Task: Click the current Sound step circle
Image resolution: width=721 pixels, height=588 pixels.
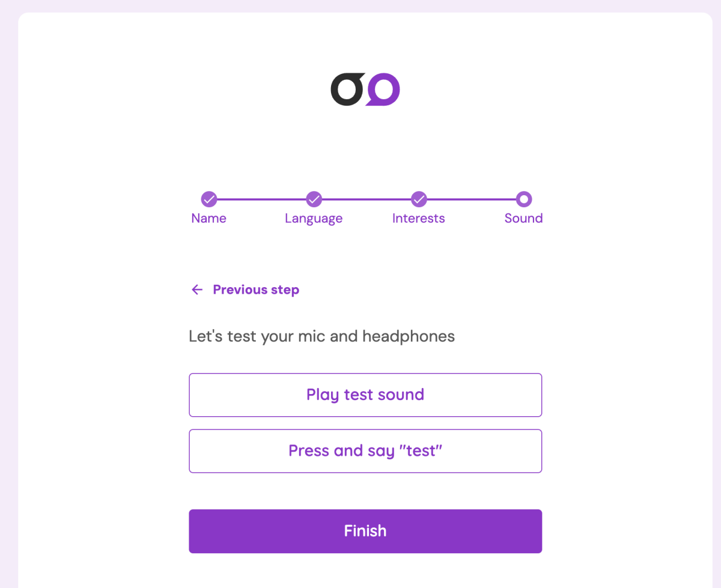Action: pos(523,199)
